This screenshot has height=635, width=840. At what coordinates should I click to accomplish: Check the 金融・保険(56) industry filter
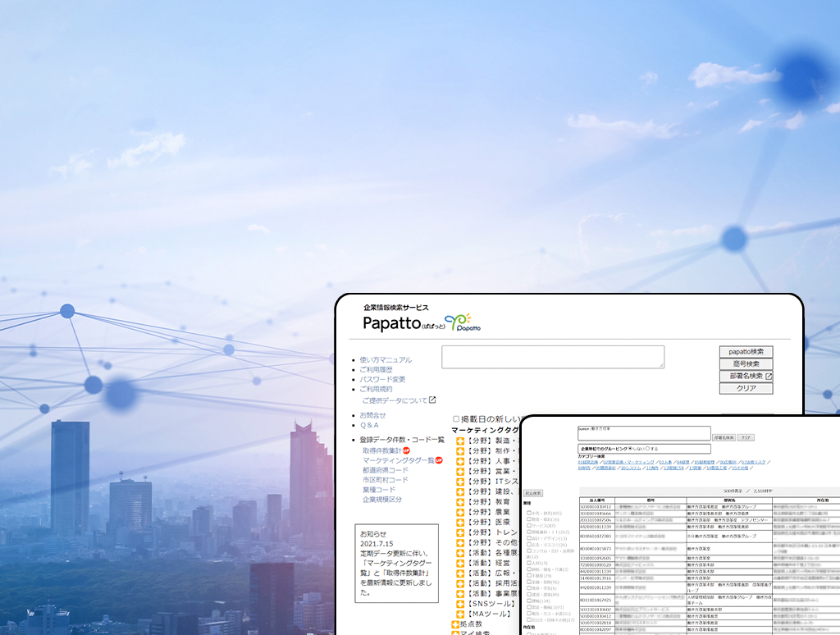click(x=529, y=582)
